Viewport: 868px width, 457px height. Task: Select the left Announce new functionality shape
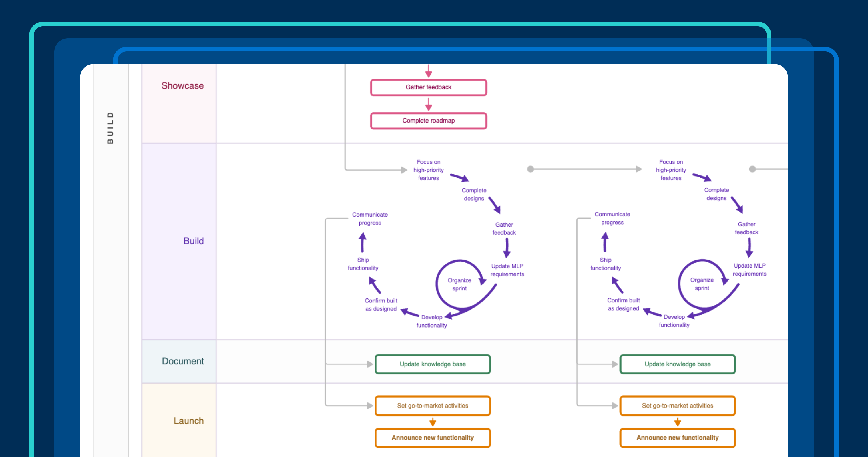click(x=432, y=438)
